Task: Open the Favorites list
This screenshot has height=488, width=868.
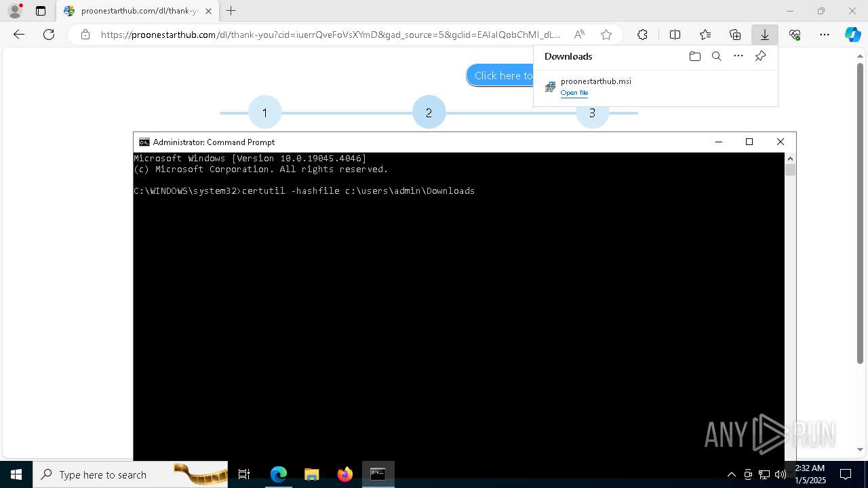Action: (705, 35)
